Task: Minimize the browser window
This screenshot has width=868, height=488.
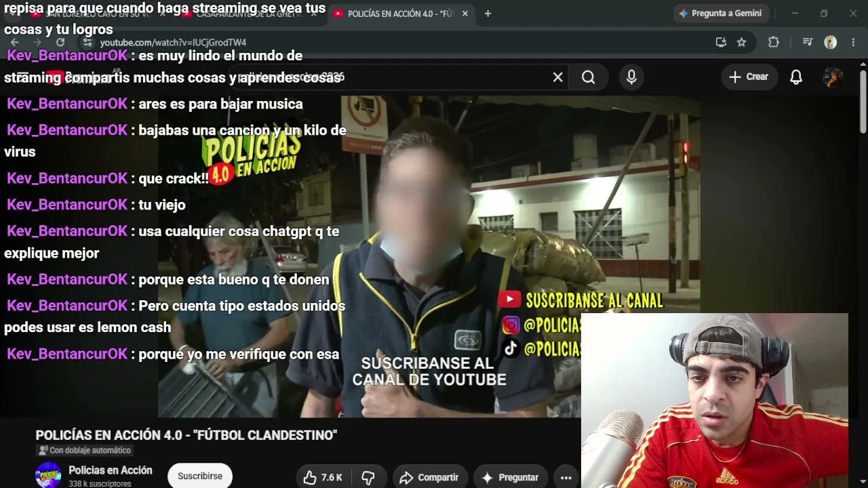Action: [795, 14]
